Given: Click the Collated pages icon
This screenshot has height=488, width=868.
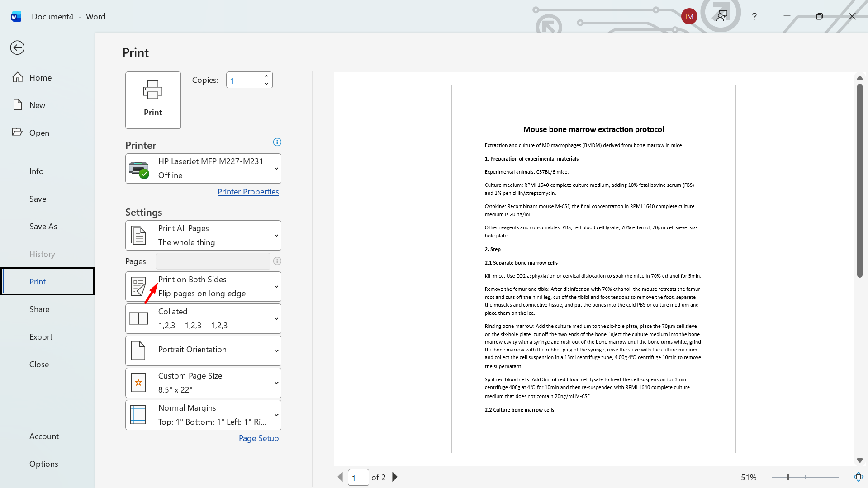Looking at the screenshot, I should [138, 318].
